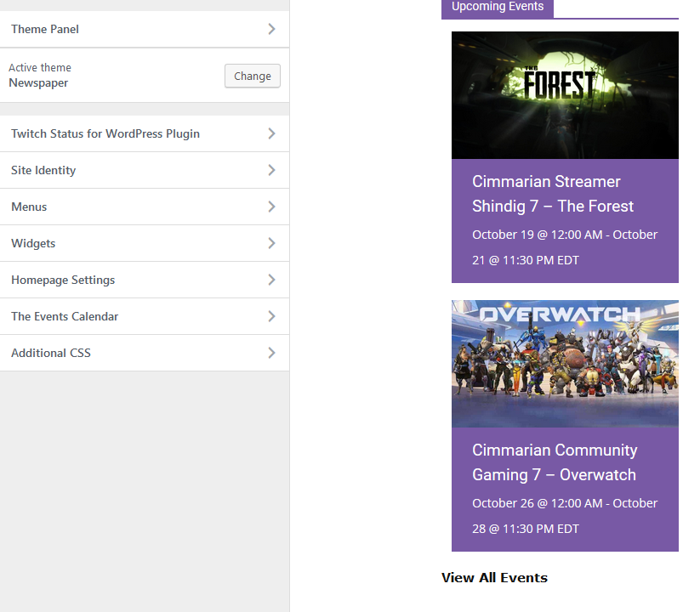Viewport: 700px width, 612px height.
Task: Expand Widgets chevron arrow
Action: point(271,243)
